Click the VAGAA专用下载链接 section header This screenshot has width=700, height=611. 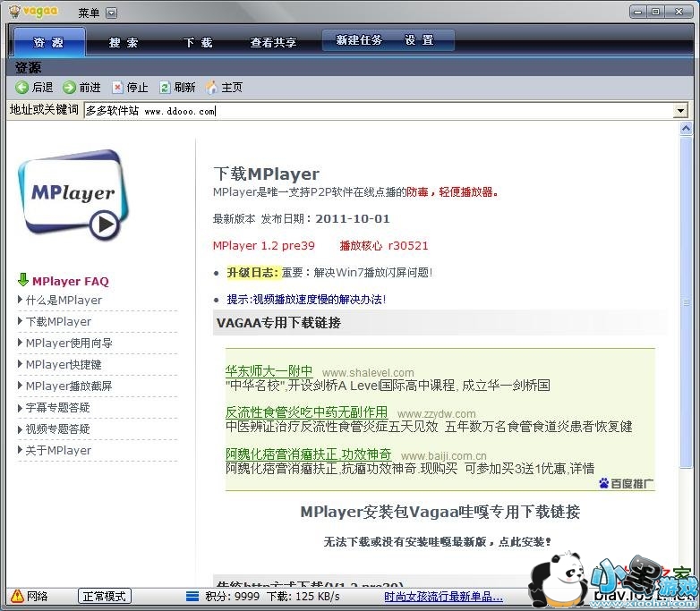click(x=278, y=322)
